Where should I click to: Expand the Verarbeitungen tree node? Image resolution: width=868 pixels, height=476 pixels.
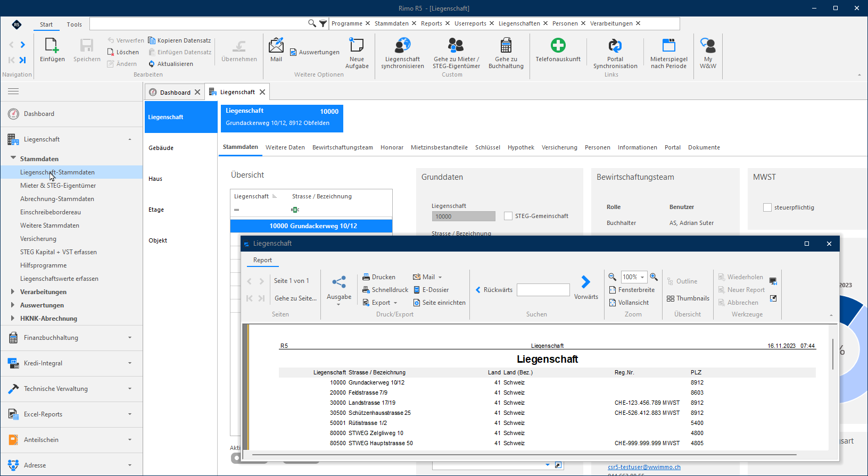pos(13,291)
